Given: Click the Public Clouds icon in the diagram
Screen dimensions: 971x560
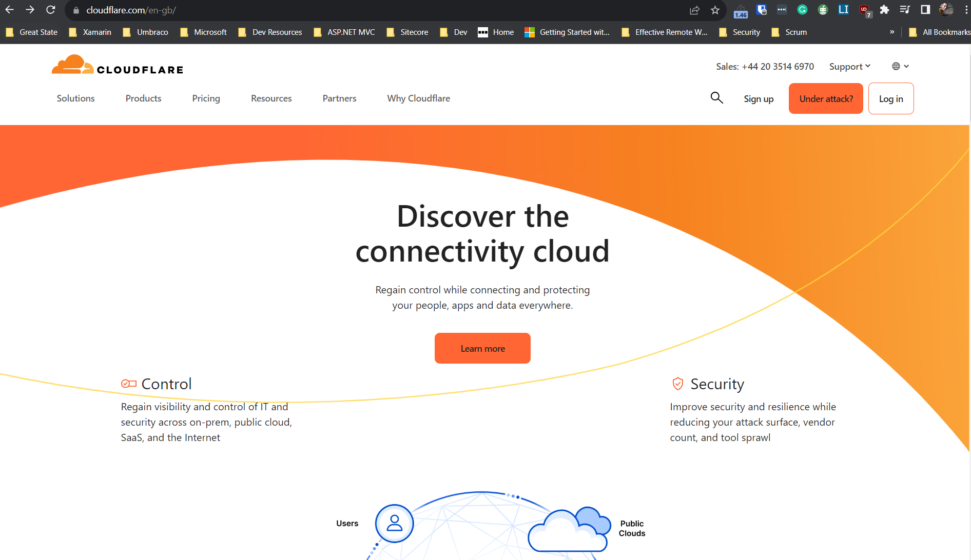Looking at the screenshot, I should 569,529.
